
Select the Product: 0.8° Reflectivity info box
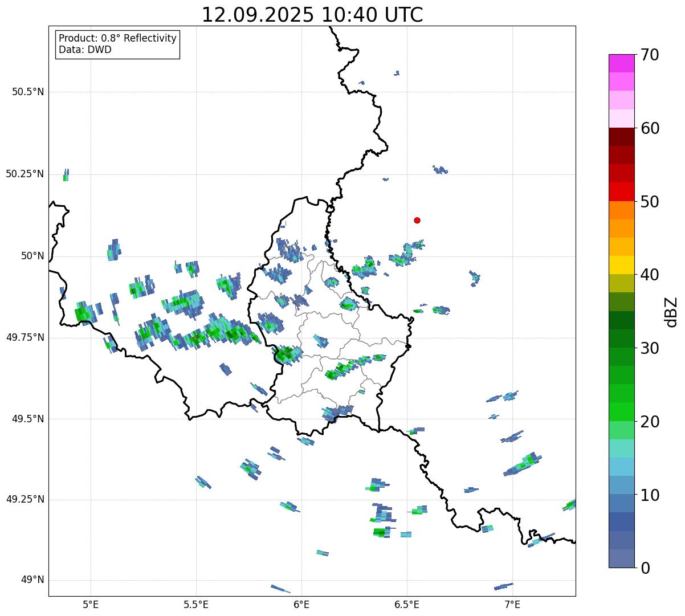[x=118, y=44]
